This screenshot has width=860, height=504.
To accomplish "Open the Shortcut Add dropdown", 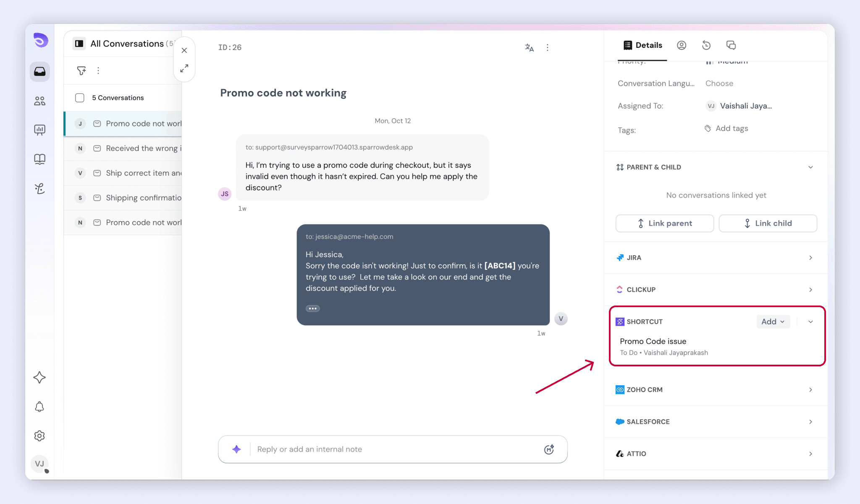I will pyautogui.click(x=773, y=321).
